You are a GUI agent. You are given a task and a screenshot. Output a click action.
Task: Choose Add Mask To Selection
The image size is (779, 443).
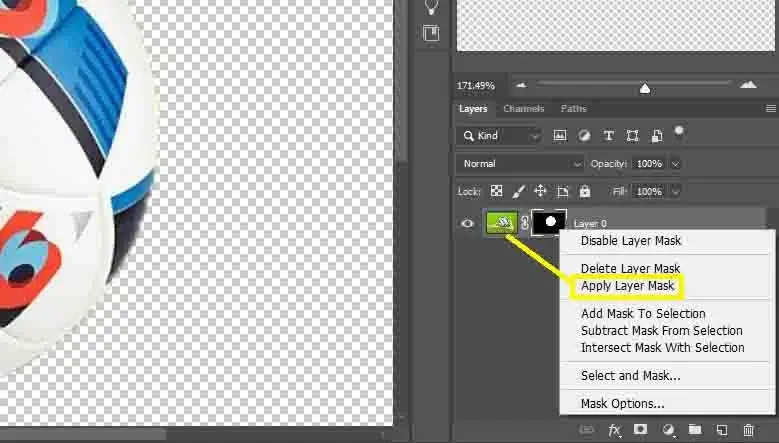(x=643, y=314)
